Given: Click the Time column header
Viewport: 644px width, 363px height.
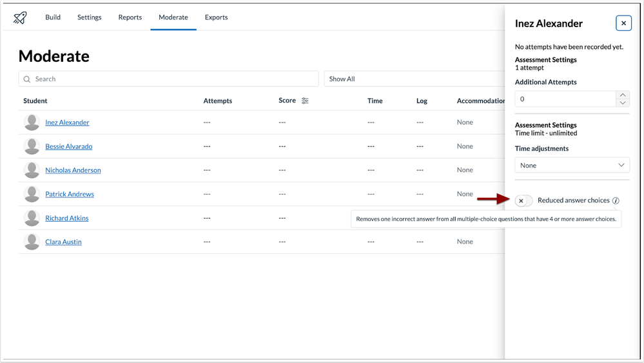Looking at the screenshot, I should [375, 101].
